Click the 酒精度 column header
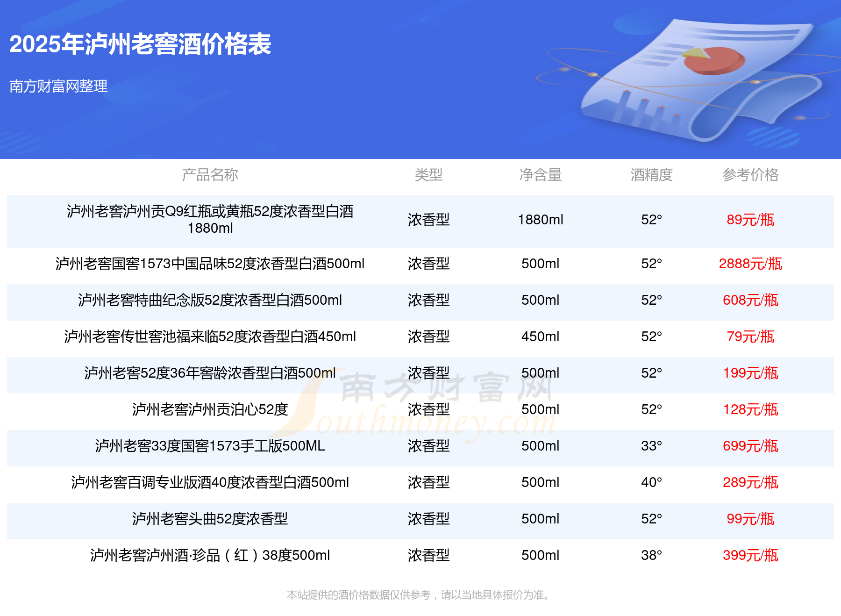The image size is (841, 616). (x=651, y=175)
